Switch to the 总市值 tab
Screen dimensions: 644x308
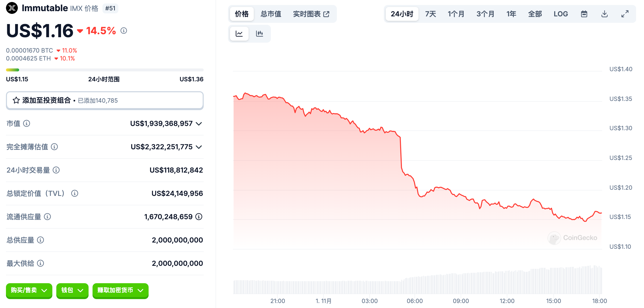click(271, 14)
